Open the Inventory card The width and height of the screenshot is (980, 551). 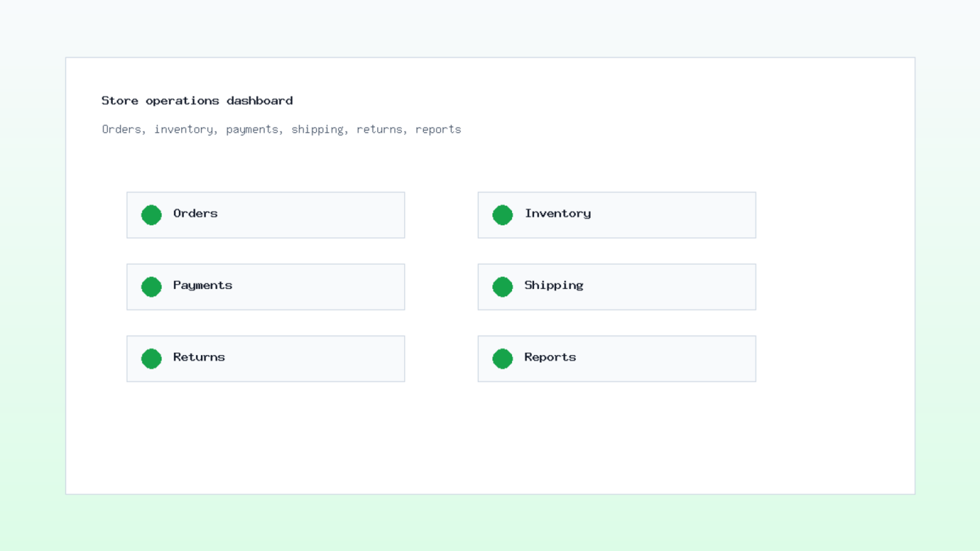617,215
